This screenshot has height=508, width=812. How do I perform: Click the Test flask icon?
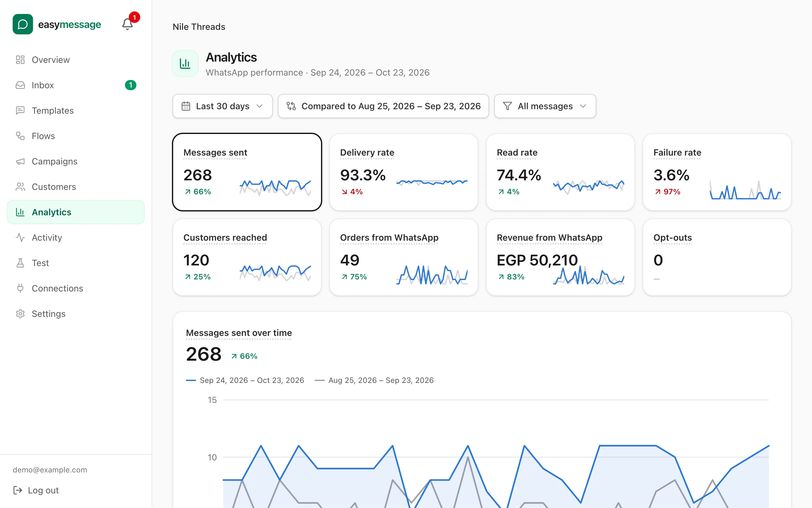[x=21, y=263]
